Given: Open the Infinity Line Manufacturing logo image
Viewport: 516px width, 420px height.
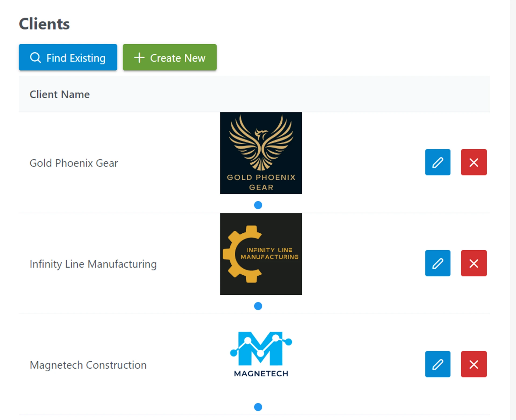Looking at the screenshot, I should click(x=261, y=254).
